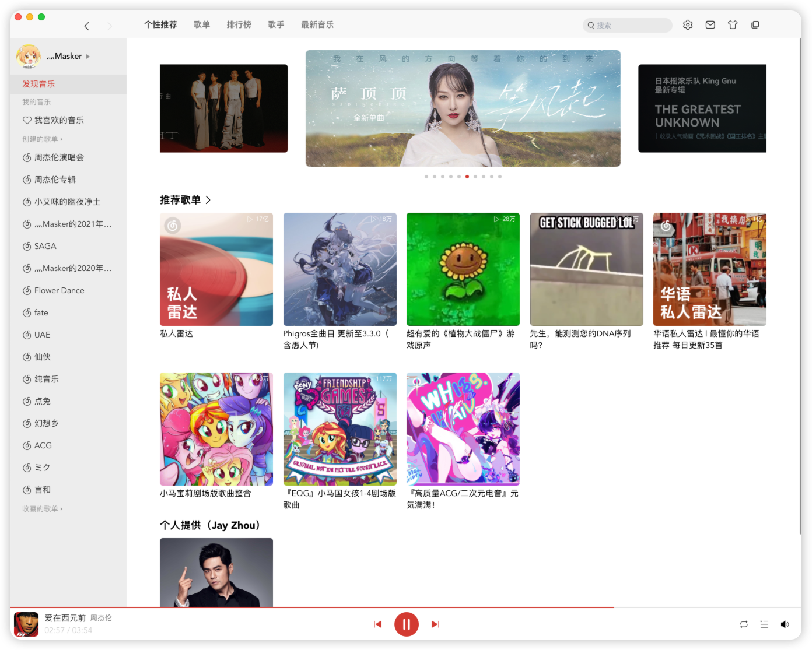The height and width of the screenshot is (650, 812).
Task: Open the skin theme shirt icon
Action: (733, 25)
